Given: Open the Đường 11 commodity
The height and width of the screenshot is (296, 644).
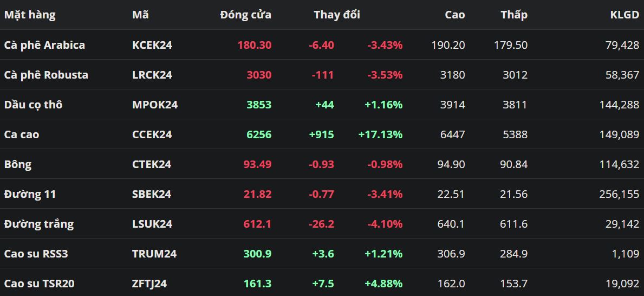Looking at the screenshot, I should (30, 194).
